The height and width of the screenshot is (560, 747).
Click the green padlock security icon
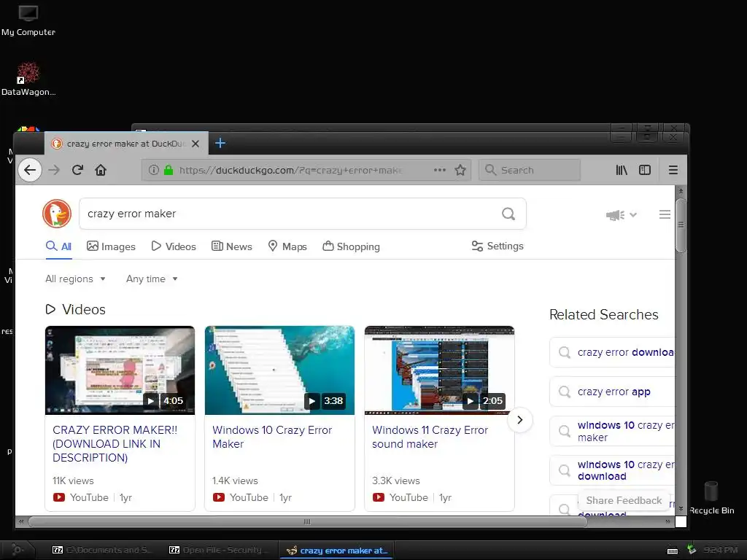(x=169, y=170)
